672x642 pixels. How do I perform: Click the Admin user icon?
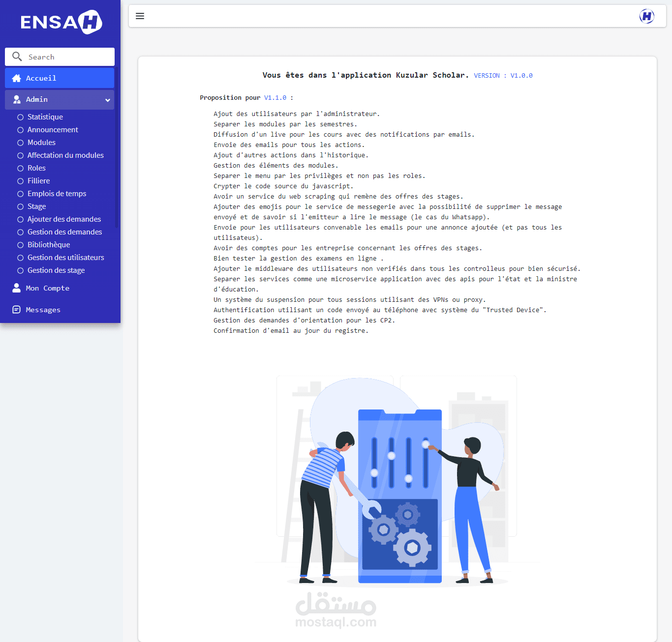(x=17, y=99)
